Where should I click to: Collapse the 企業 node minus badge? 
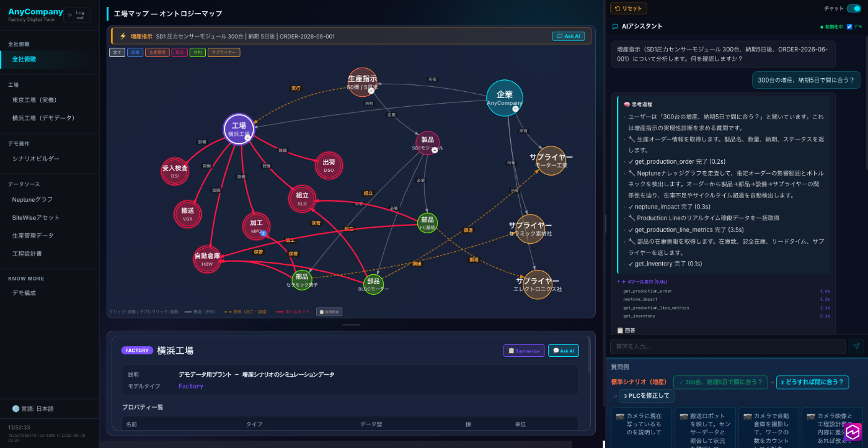pos(515,109)
